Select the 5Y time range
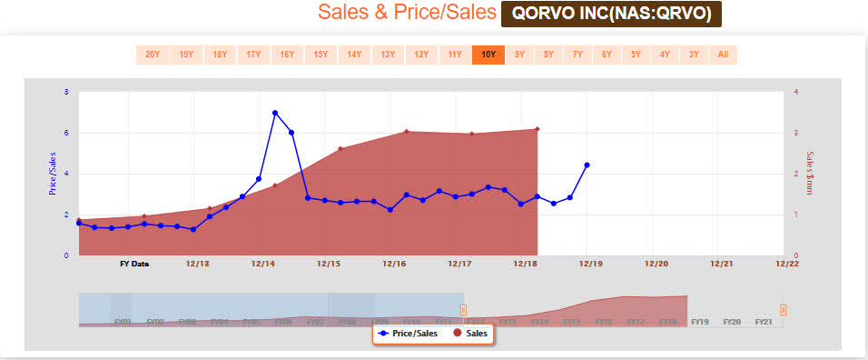This screenshot has height=360, width=868. [636, 55]
